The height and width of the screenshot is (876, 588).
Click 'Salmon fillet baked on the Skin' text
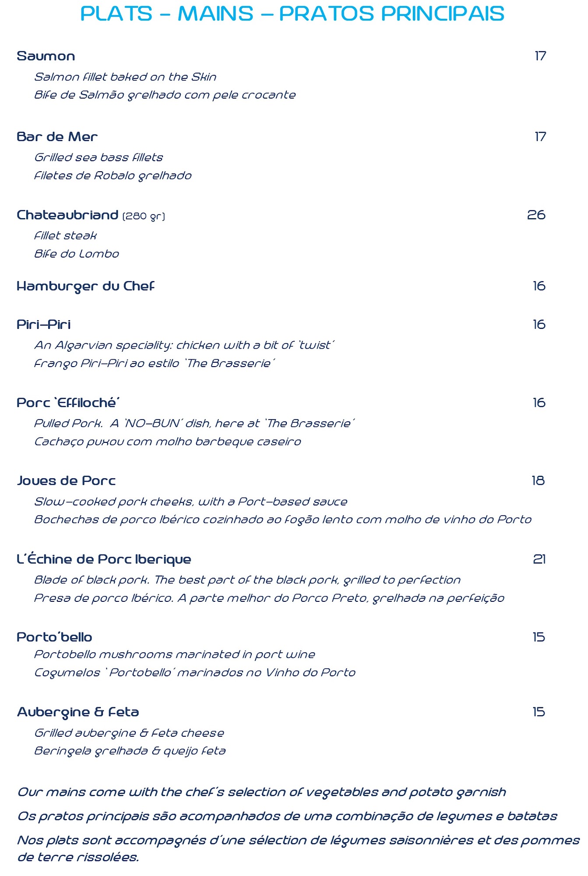pyautogui.click(x=125, y=77)
